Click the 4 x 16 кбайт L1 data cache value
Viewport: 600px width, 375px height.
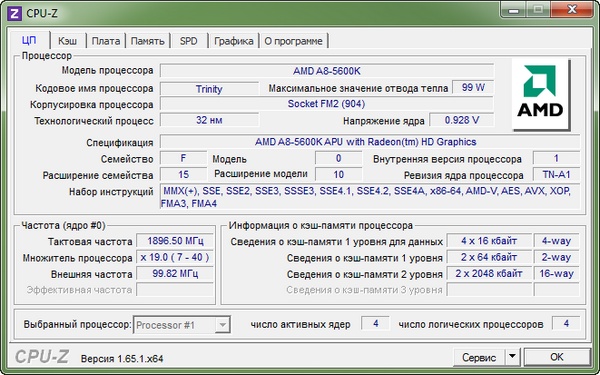(489, 241)
